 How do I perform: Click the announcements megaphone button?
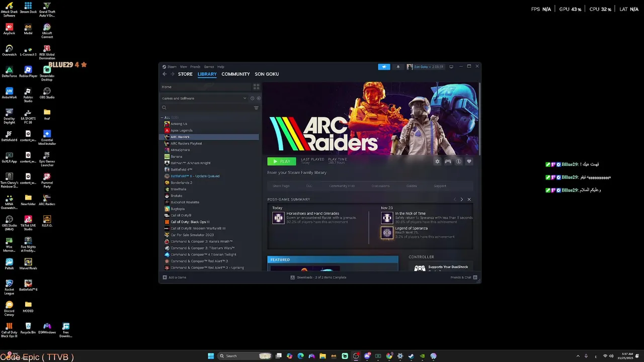click(384, 66)
